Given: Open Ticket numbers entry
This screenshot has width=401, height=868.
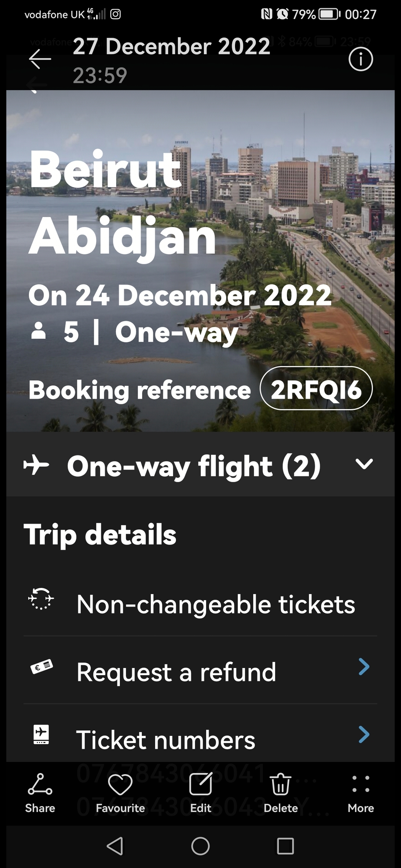Looking at the screenshot, I should [x=166, y=740].
